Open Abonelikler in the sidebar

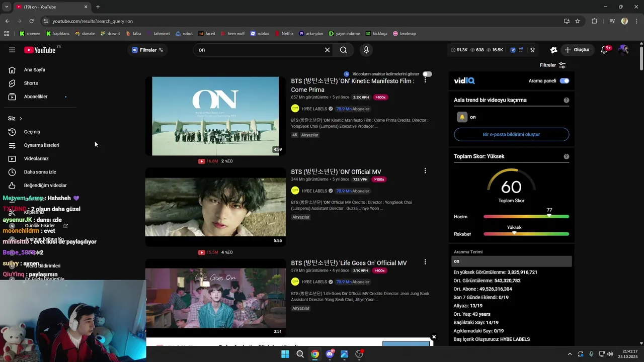pos(36,97)
